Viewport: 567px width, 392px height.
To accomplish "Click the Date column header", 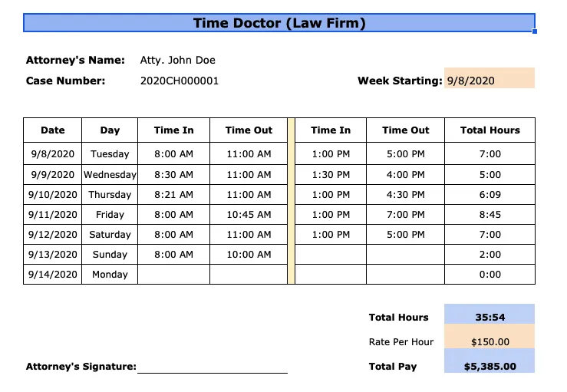I will pyautogui.click(x=52, y=130).
